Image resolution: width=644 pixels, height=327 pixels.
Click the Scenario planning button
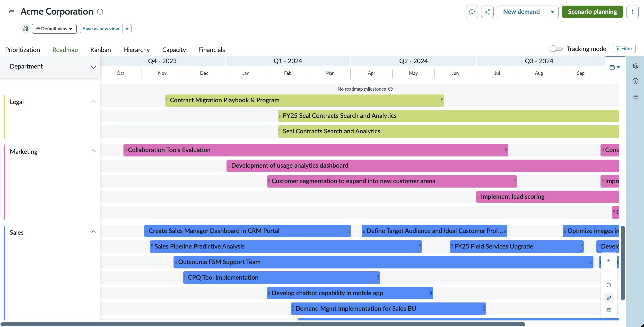(x=592, y=12)
